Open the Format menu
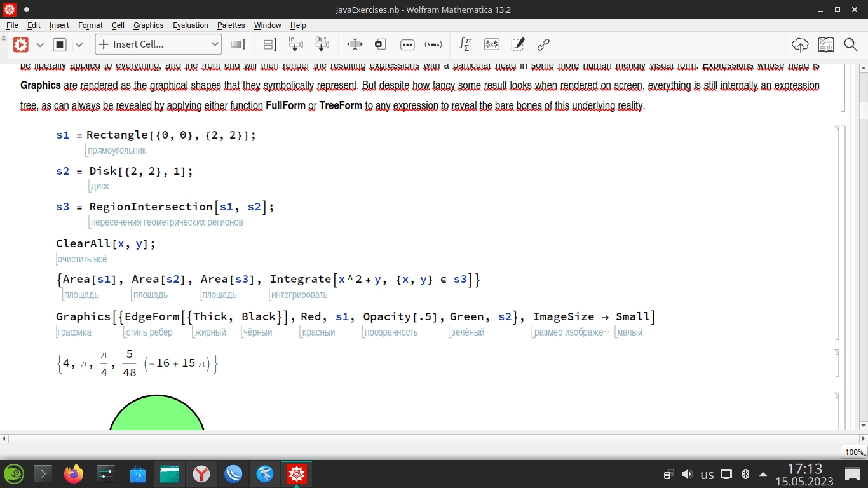 (90, 25)
